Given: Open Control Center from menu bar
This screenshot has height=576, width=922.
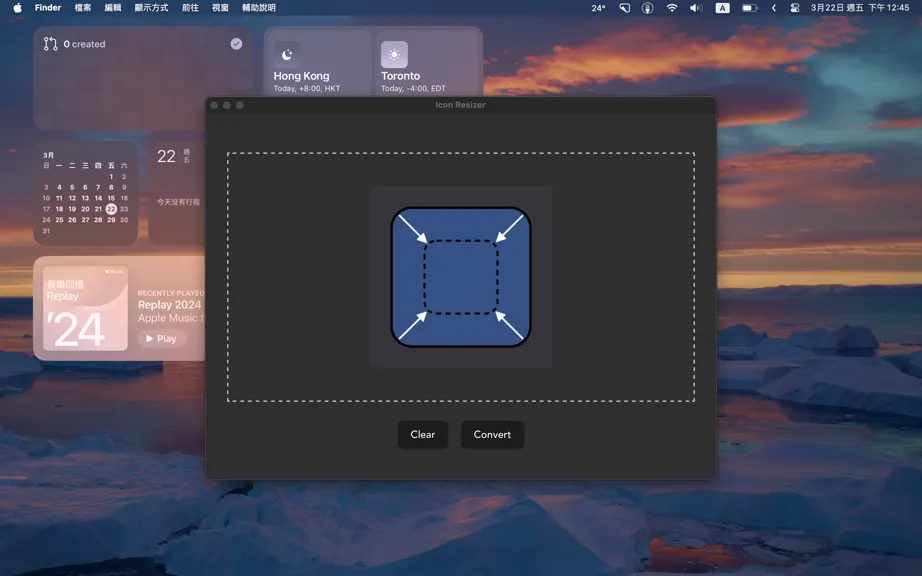Looking at the screenshot, I should (794, 8).
